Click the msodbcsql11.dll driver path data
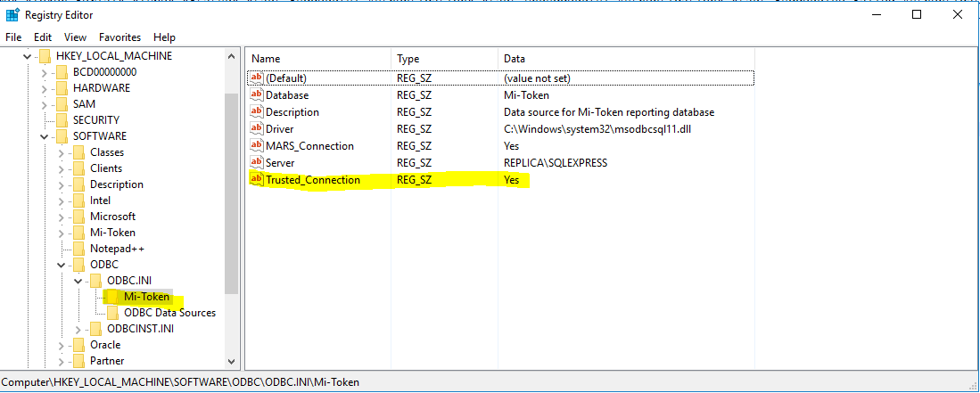 [x=598, y=128]
